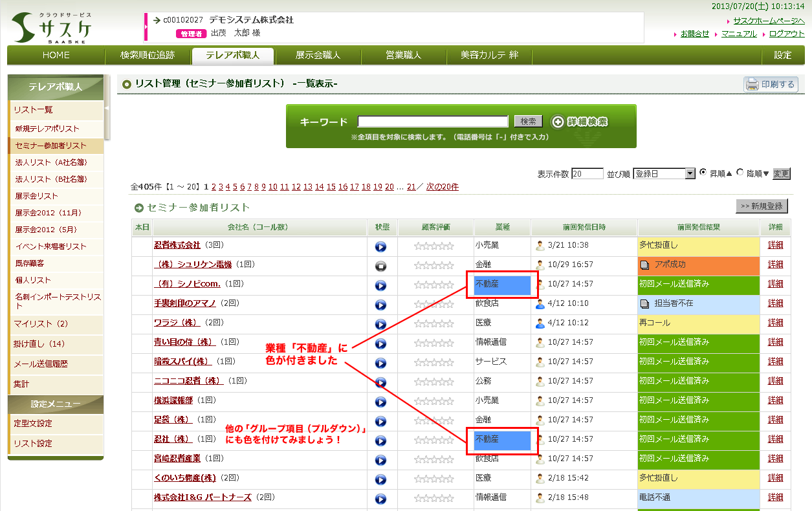Image resolution: width=812 pixels, height=511 pixels.
Task: Click note icon in アポ成功 result
Action: 644,265
